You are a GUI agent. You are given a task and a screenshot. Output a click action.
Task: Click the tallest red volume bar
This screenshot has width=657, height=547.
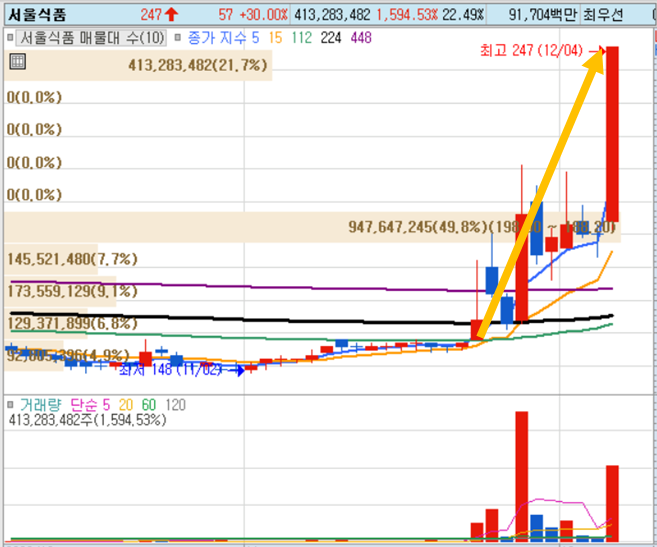click(x=522, y=476)
